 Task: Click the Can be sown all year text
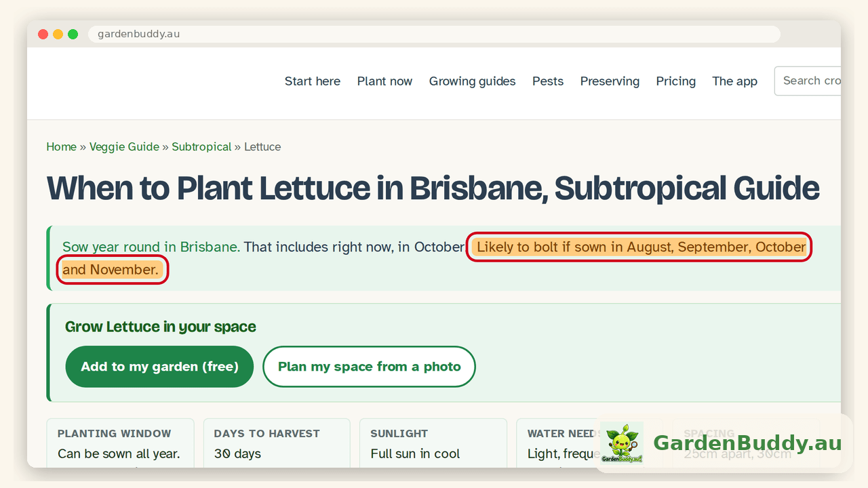tap(119, 454)
